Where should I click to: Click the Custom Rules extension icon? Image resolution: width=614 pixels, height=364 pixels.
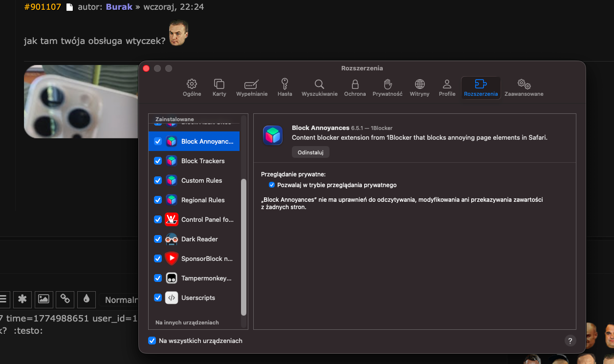point(171,180)
